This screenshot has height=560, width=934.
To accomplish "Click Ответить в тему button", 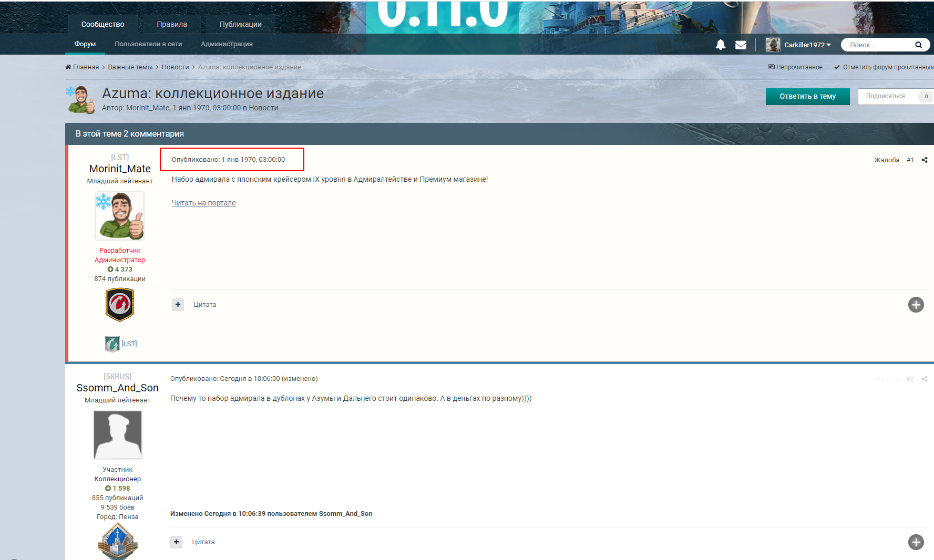I will 807,97.
